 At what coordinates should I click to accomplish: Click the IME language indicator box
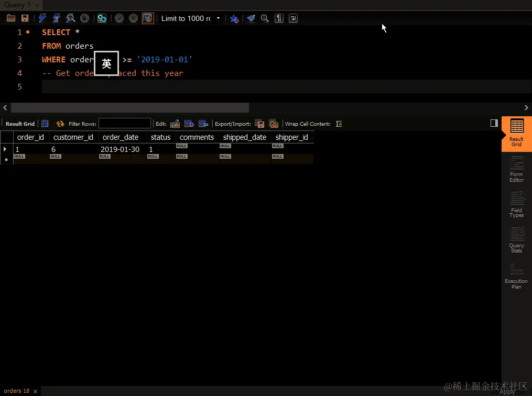click(x=106, y=63)
